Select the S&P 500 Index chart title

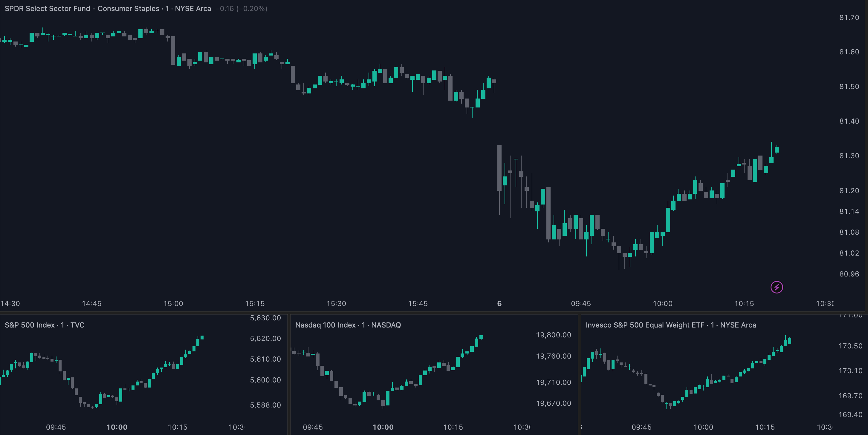click(x=45, y=325)
